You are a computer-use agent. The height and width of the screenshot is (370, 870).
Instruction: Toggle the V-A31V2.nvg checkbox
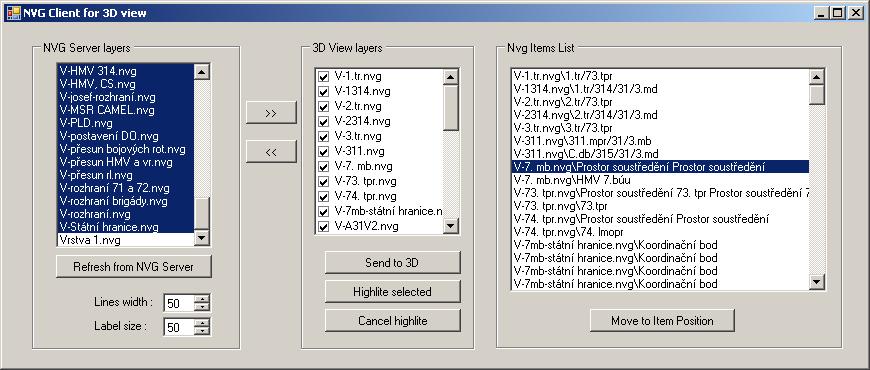point(323,226)
